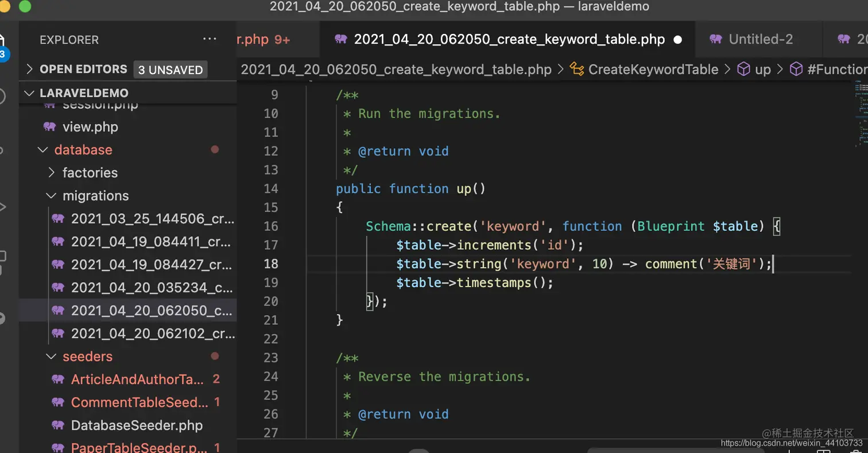
Task: Collapse the migrations folder
Action: click(52, 196)
